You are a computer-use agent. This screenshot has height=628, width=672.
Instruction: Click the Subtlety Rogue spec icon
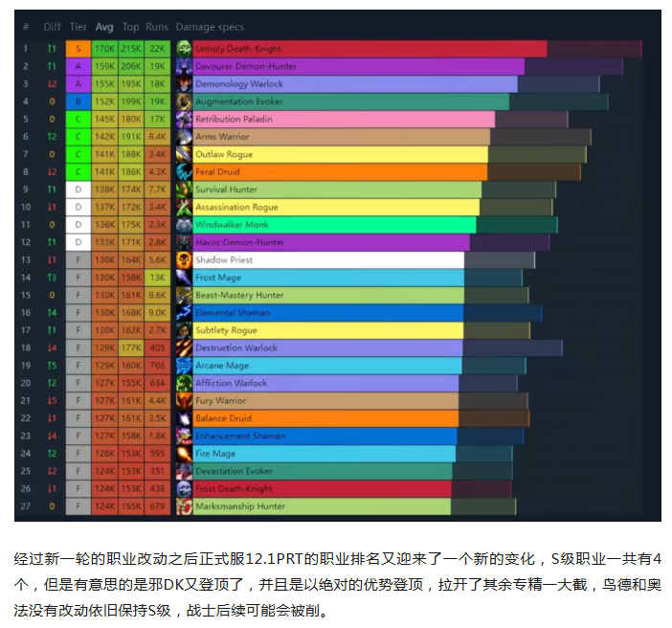[x=185, y=330]
